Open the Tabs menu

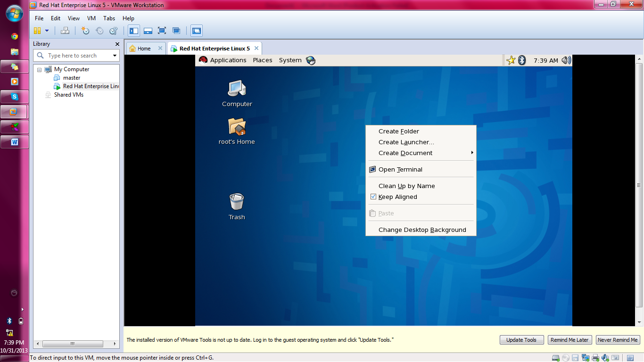pyautogui.click(x=109, y=18)
